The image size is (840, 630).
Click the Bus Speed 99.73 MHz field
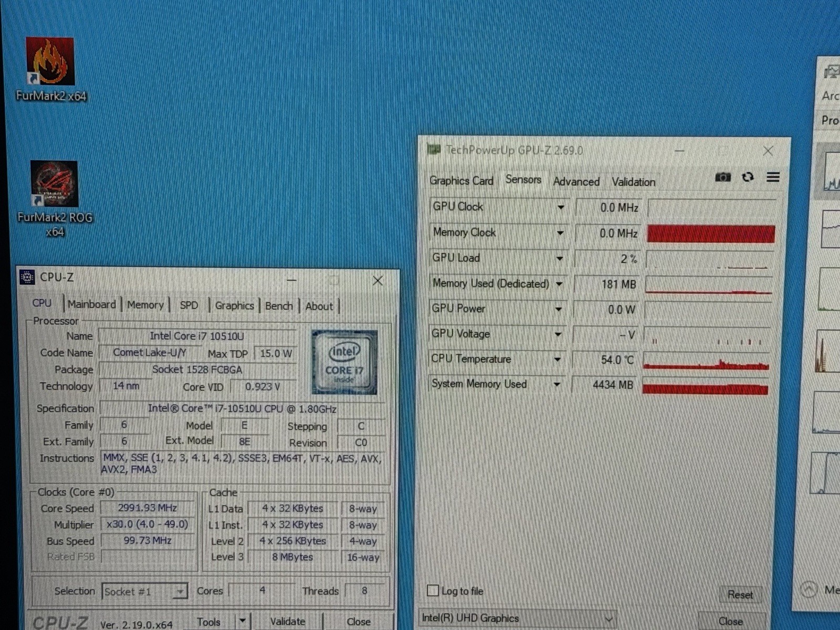tap(148, 540)
